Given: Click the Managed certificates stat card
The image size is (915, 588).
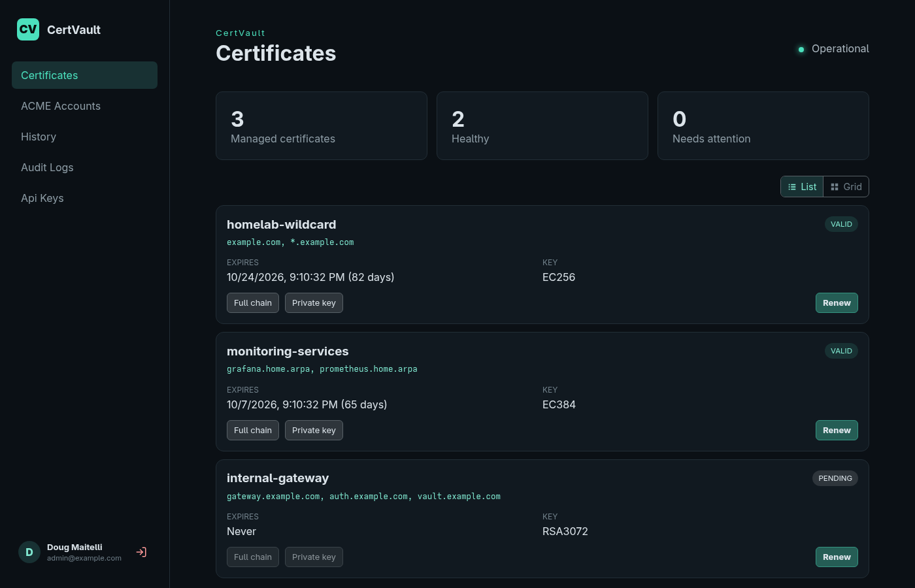Looking at the screenshot, I should [x=322, y=125].
